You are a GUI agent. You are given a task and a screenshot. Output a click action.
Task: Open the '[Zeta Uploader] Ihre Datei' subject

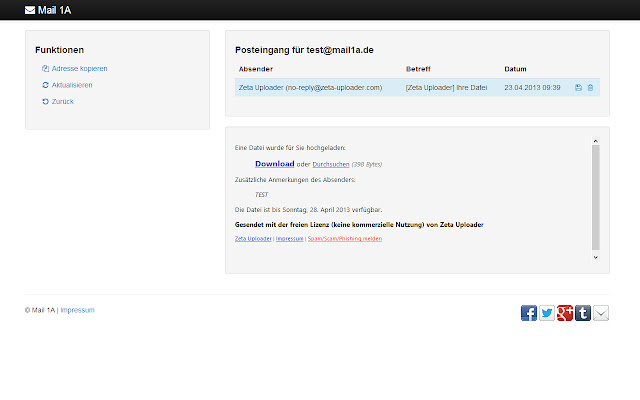[446, 87]
